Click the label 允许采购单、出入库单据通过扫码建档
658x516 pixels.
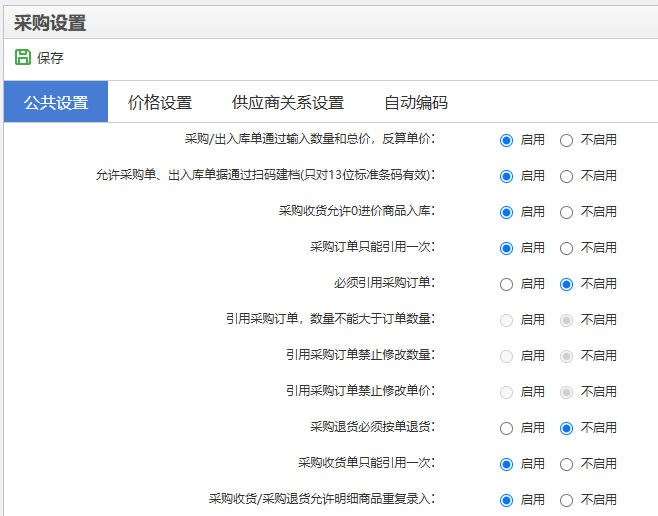point(265,175)
